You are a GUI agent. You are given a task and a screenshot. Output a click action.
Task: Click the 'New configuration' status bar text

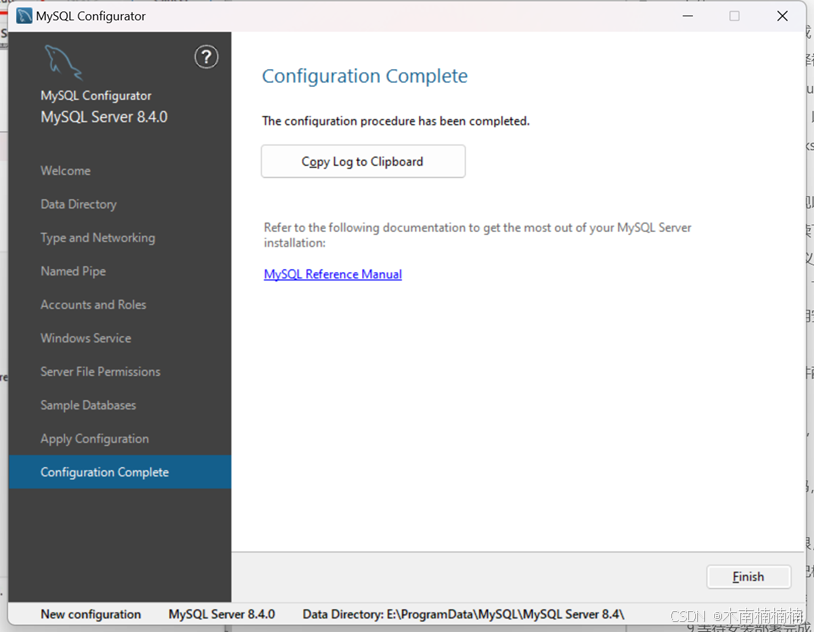click(91, 614)
